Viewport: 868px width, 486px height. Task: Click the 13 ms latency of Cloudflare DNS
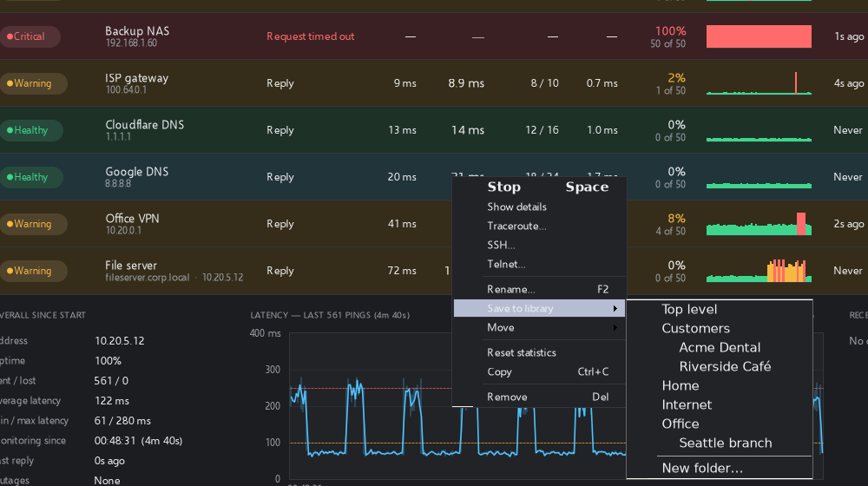[402, 131]
